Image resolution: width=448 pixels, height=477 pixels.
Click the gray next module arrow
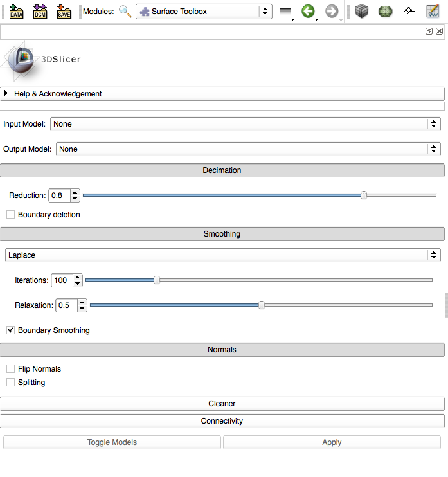[332, 12]
